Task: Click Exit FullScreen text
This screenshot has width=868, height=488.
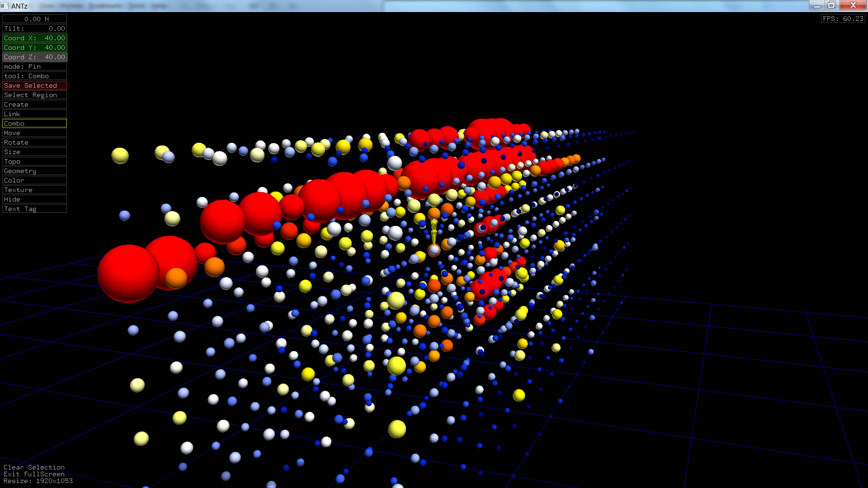Action: tap(34, 474)
